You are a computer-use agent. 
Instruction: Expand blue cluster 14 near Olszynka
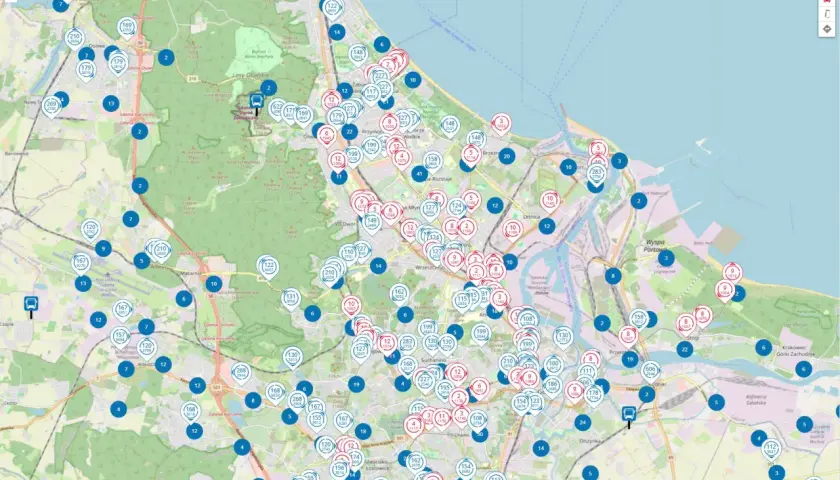tap(541, 448)
